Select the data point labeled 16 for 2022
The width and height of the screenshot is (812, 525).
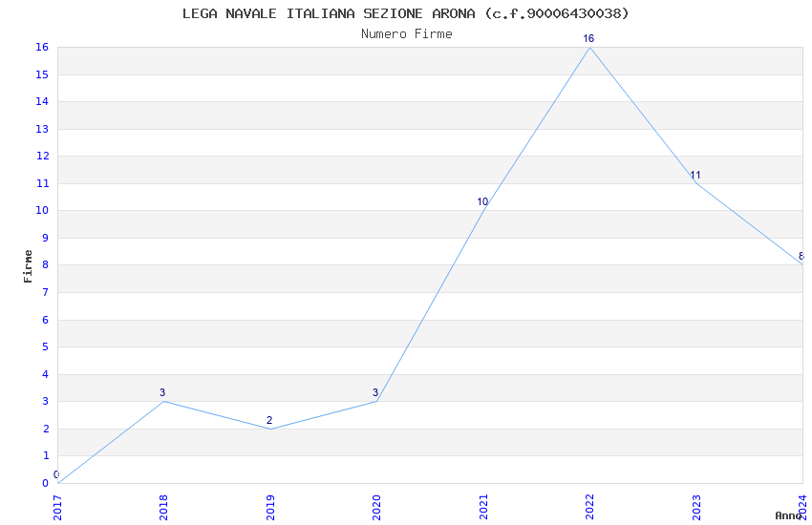point(588,39)
